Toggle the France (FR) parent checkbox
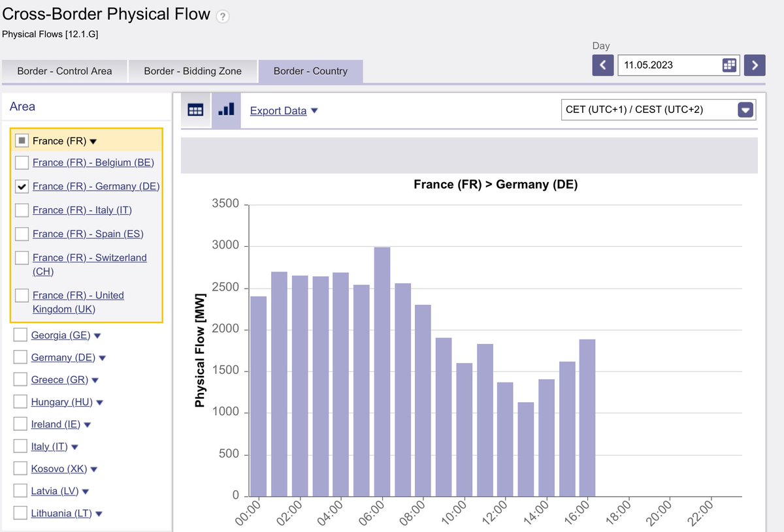 (22, 140)
